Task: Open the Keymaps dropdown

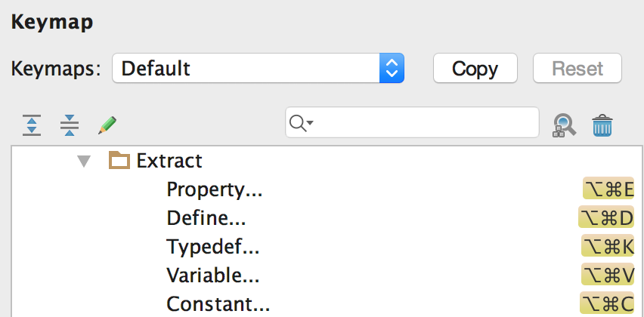Action: (392, 69)
